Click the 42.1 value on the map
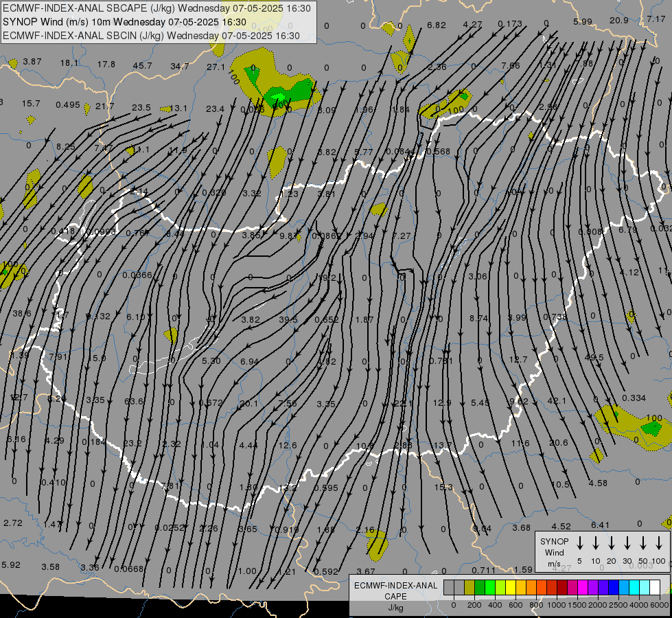This screenshot has width=672, height=618. (x=557, y=400)
